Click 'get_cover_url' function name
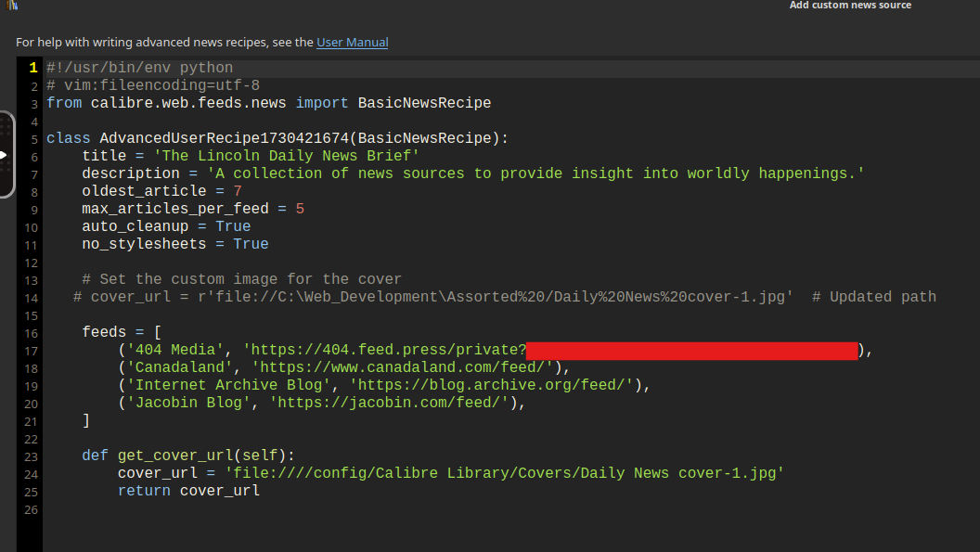 [175, 456]
